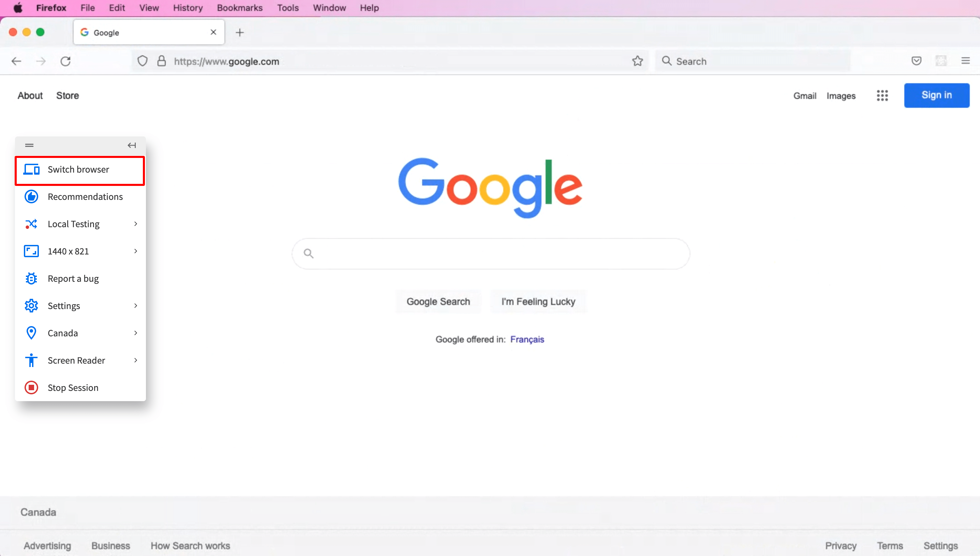Open the History menu
980x556 pixels.
tap(188, 8)
